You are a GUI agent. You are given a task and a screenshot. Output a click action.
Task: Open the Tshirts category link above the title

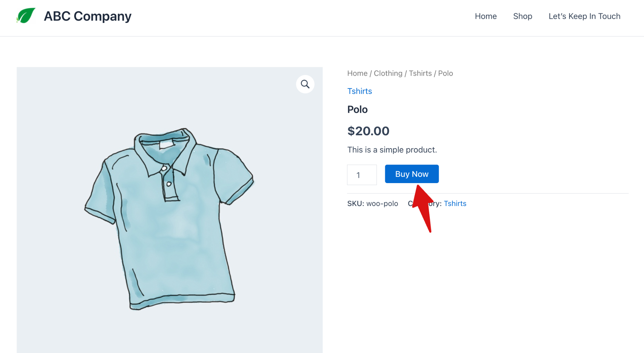(359, 91)
